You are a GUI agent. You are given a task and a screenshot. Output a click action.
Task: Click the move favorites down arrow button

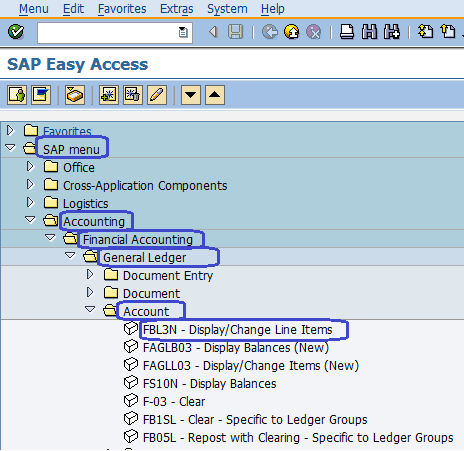click(x=191, y=95)
